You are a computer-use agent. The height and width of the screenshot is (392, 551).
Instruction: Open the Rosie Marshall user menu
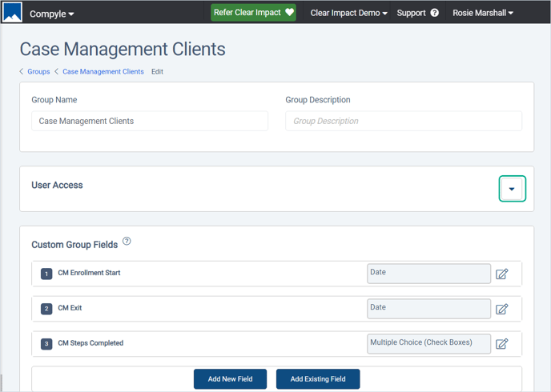[x=483, y=13]
